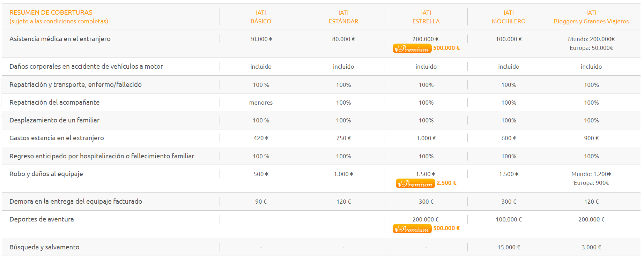644x256 pixels.
Task: Click the 2.500 € premium baggage value
Action: (446, 183)
